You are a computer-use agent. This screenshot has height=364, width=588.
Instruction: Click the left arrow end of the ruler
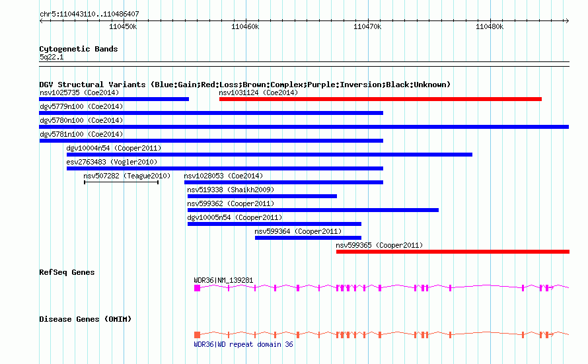coord(41,21)
